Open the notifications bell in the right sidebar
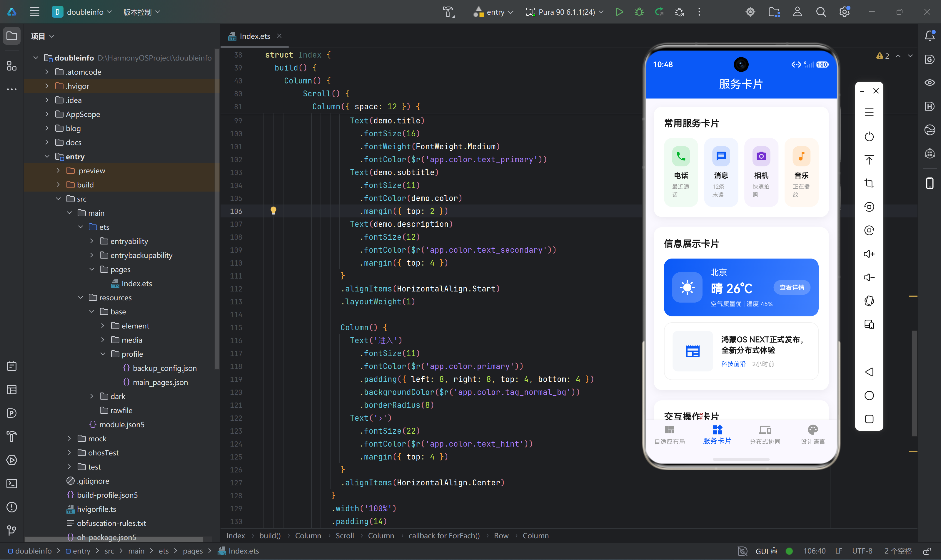941x560 pixels. pyautogui.click(x=930, y=36)
